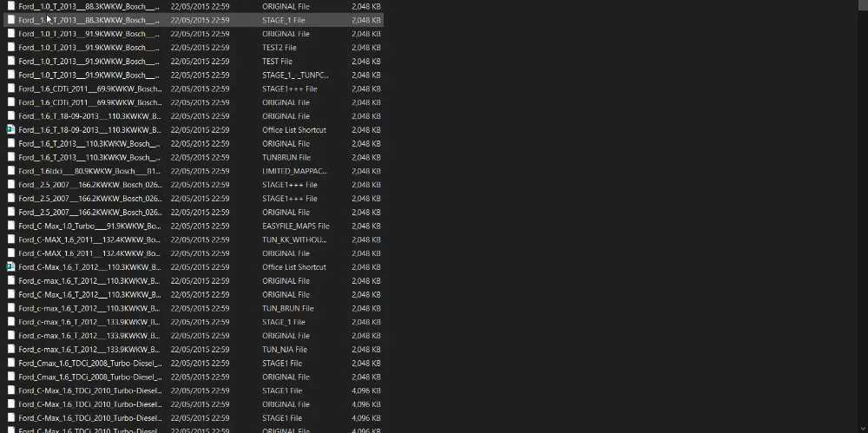Screen dimensions: 868x433
Task: Click size cell of LIMITED_MAPPAC... row
Action: point(366,171)
